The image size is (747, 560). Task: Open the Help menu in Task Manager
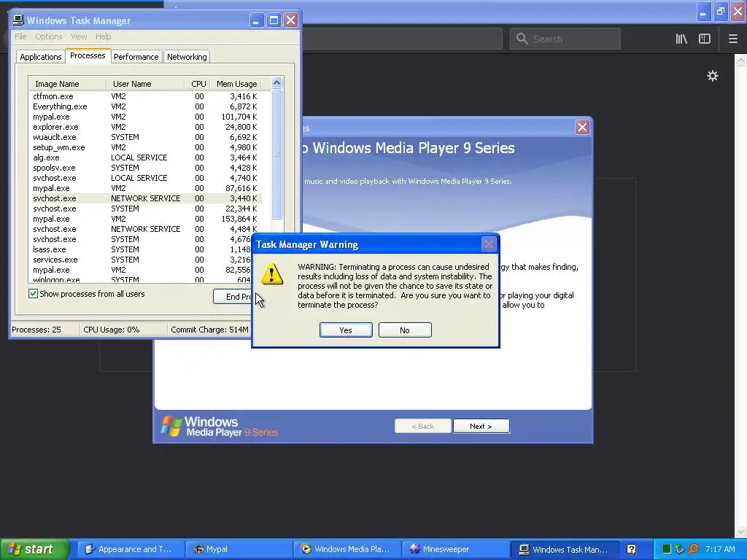point(104,36)
